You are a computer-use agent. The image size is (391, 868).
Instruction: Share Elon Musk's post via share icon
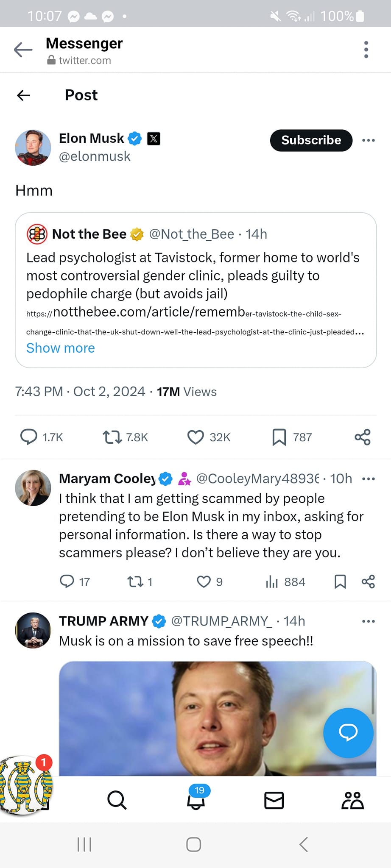pyautogui.click(x=363, y=437)
